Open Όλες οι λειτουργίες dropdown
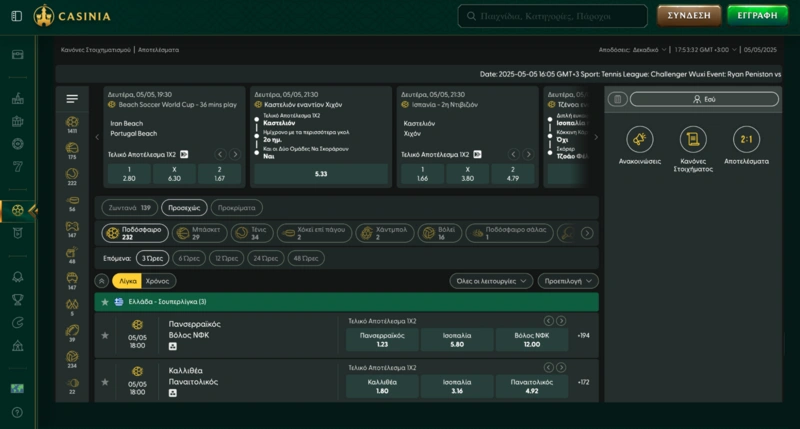This screenshot has height=429, width=800. (491, 281)
